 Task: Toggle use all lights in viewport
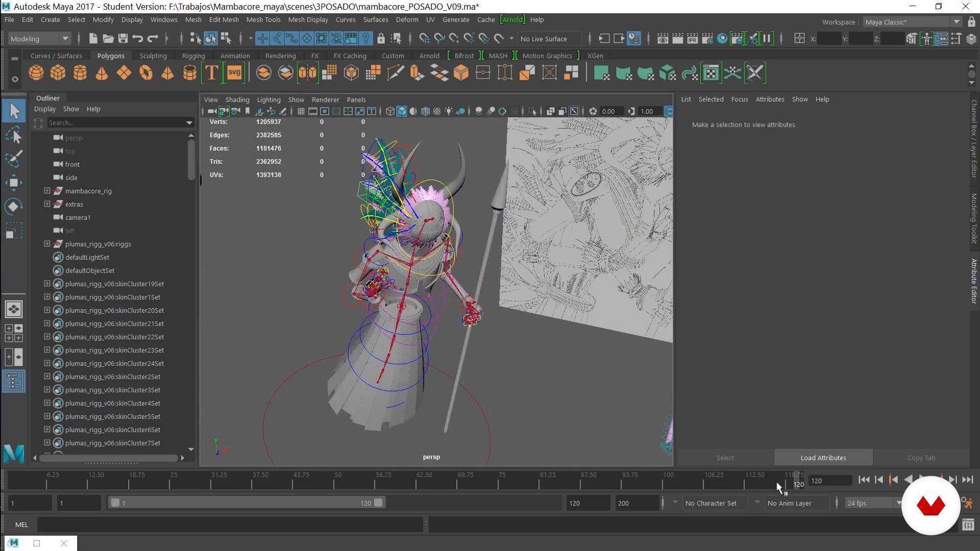pos(449,111)
